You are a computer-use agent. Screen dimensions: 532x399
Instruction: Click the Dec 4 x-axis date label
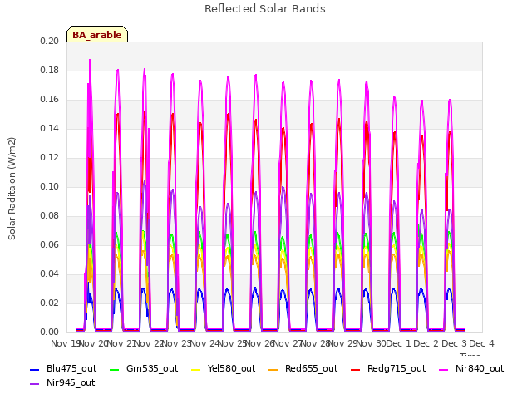click(x=481, y=343)
